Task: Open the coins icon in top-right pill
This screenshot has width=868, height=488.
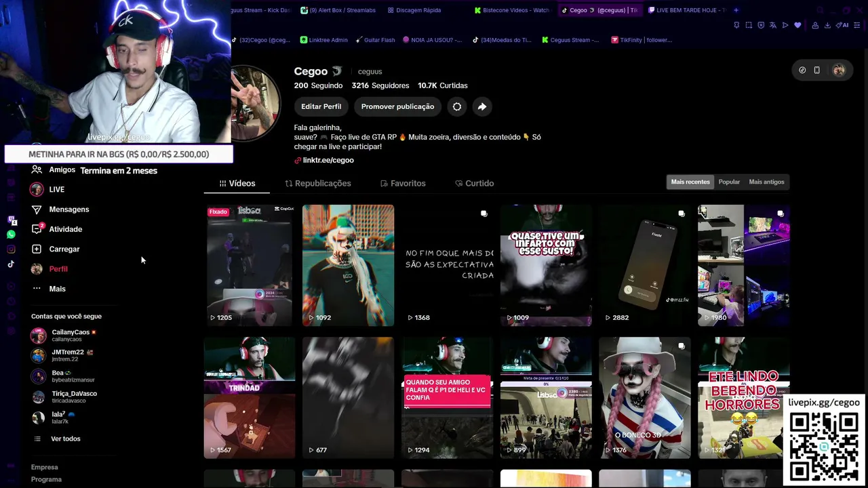Action: 802,70
